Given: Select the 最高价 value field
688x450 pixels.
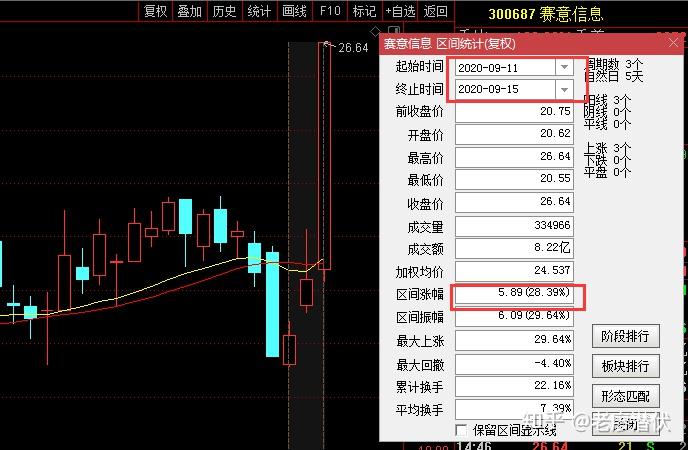Looking at the screenshot, I should click(x=514, y=157).
